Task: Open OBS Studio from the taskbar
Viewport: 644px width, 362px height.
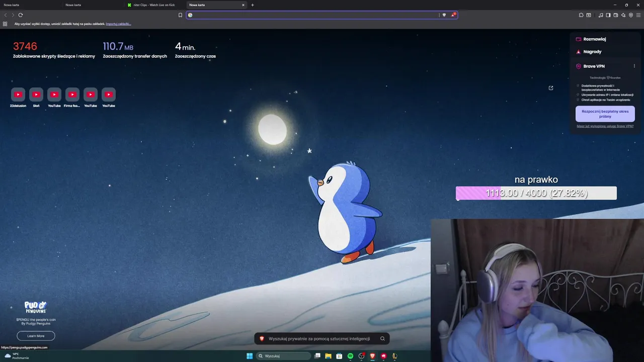Action: pyautogui.click(x=361, y=356)
